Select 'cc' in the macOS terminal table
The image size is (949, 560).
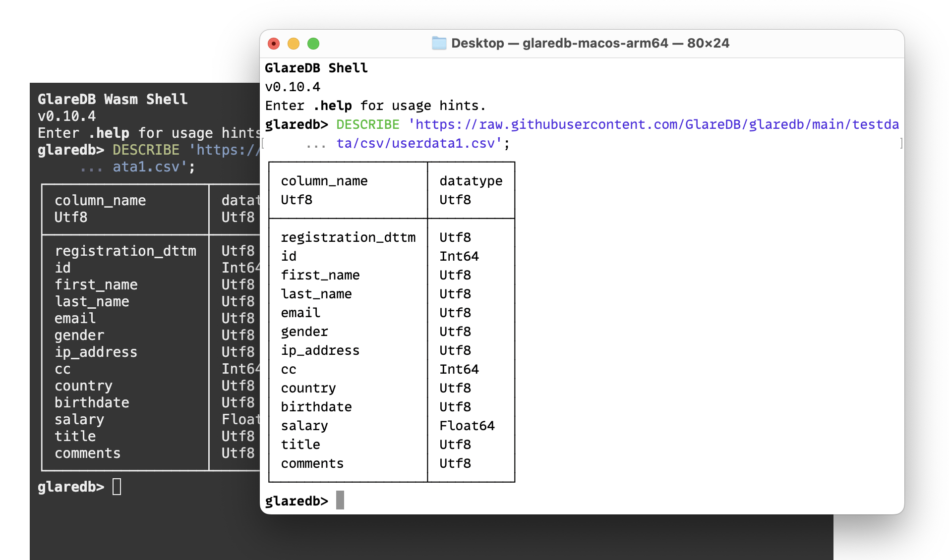point(289,369)
